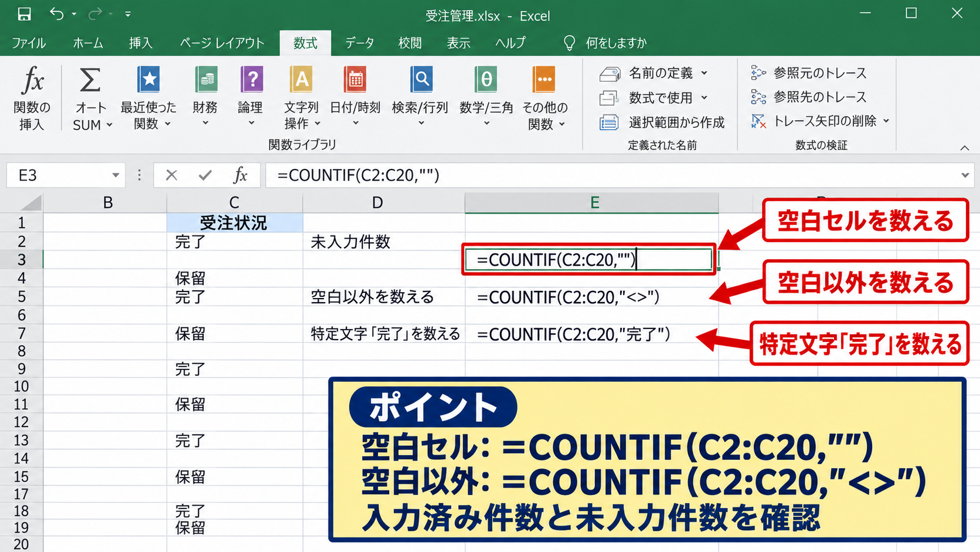Select row header 7
The height and width of the screenshot is (552, 980).
point(22,334)
